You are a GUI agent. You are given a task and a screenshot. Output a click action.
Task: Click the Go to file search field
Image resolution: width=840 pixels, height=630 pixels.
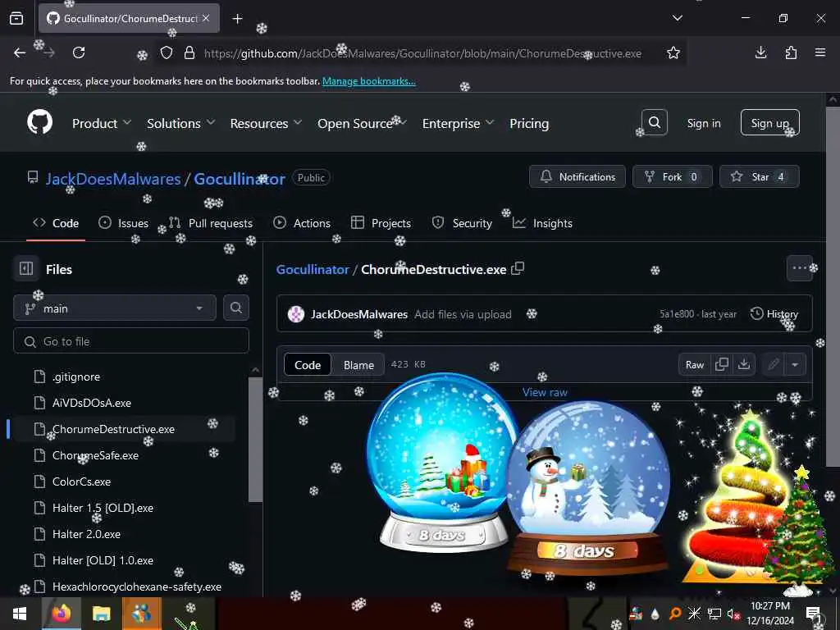(x=131, y=340)
